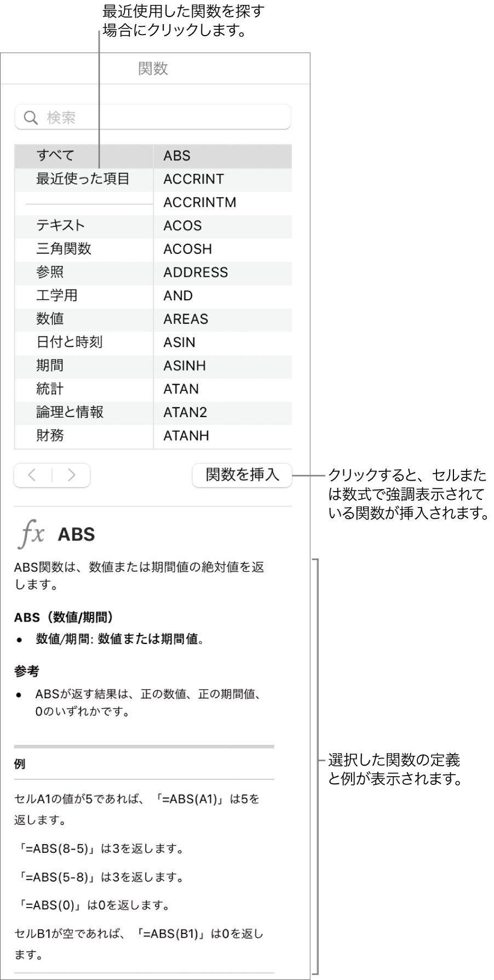Select the ACCRINTM function
Screen dimensions: 494x980
pyautogui.click(x=223, y=202)
